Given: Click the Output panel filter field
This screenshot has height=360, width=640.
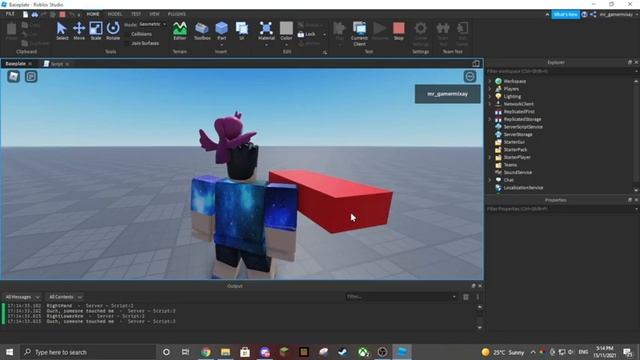Looking at the screenshot, I should coord(400,297).
